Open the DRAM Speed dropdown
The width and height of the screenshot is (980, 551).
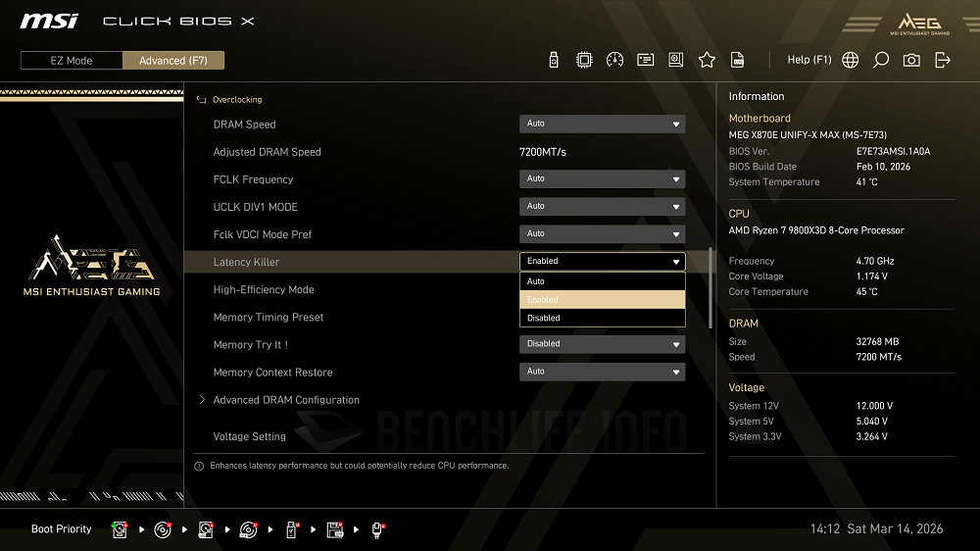pyautogui.click(x=602, y=124)
